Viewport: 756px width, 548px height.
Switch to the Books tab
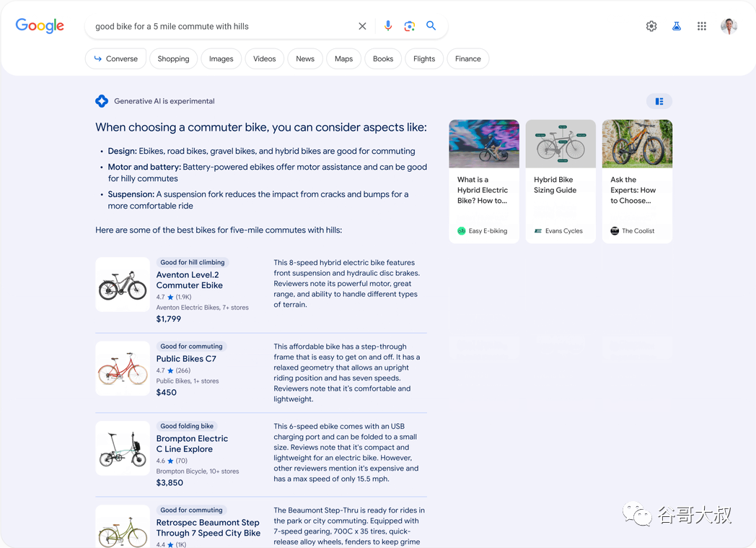(383, 59)
